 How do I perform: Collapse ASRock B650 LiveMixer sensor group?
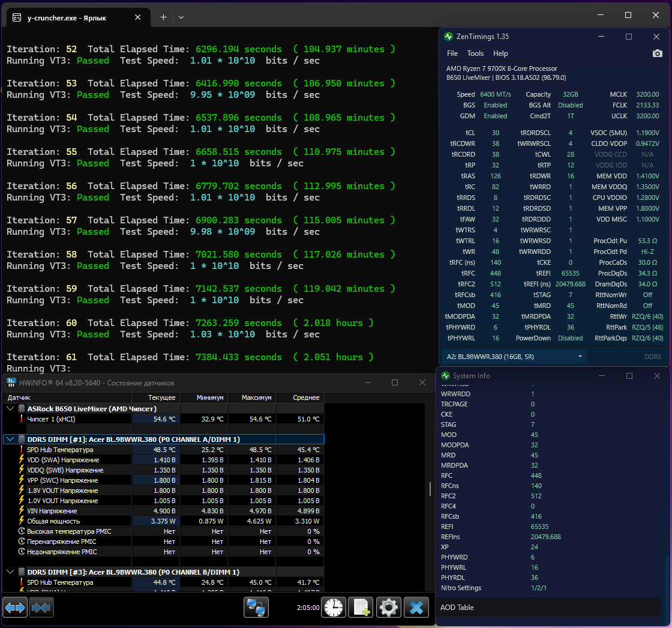click(x=10, y=409)
